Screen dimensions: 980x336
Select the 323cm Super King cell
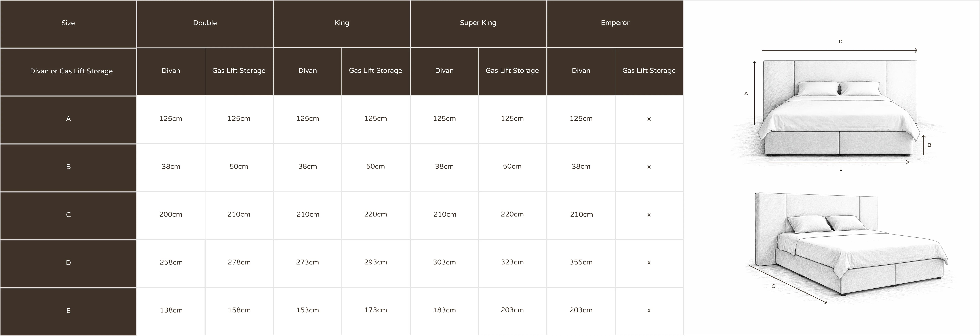tap(512, 262)
